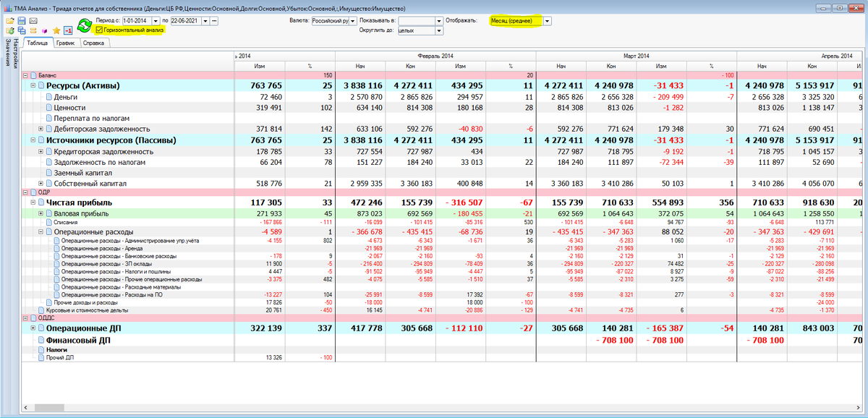Switch to the График tab
Viewport: 868px width, 418px height.
point(65,43)
